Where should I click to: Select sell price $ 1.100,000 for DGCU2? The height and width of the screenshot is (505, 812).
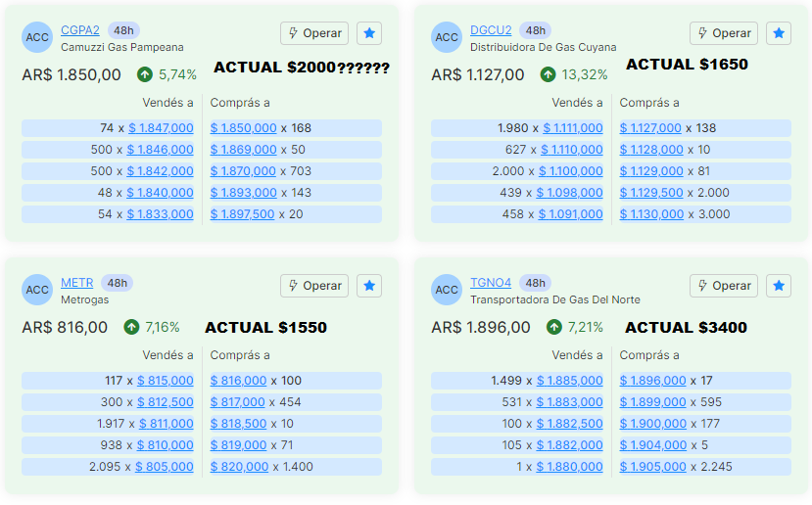pos(571,170)
